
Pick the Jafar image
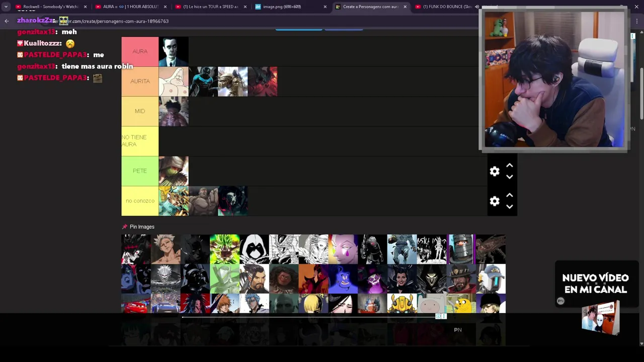(313, 279)
